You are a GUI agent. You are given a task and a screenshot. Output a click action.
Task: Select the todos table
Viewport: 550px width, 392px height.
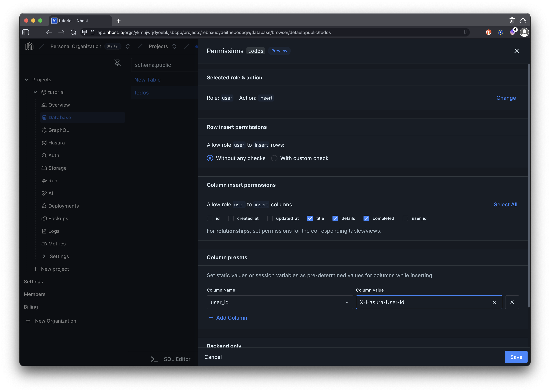141,92
